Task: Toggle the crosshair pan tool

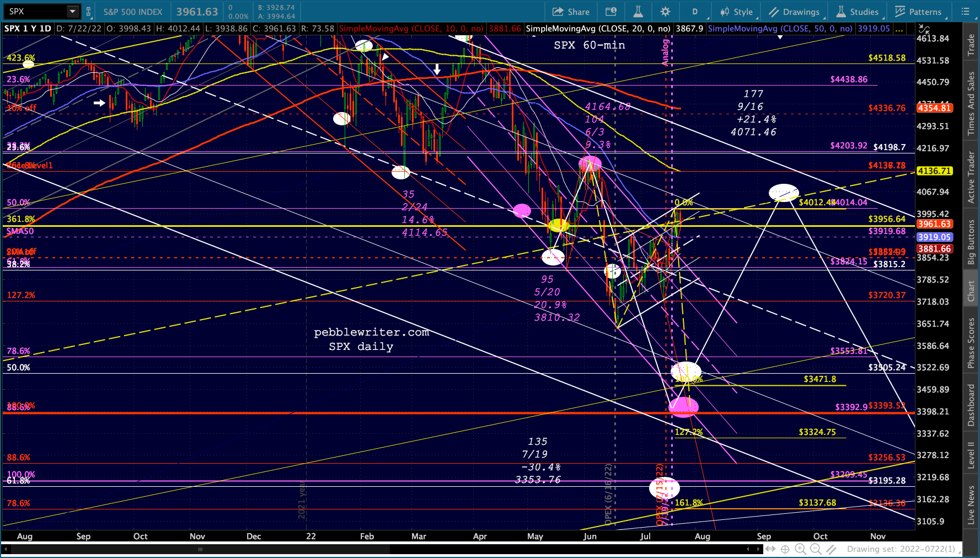Action: tap(785, 549)
